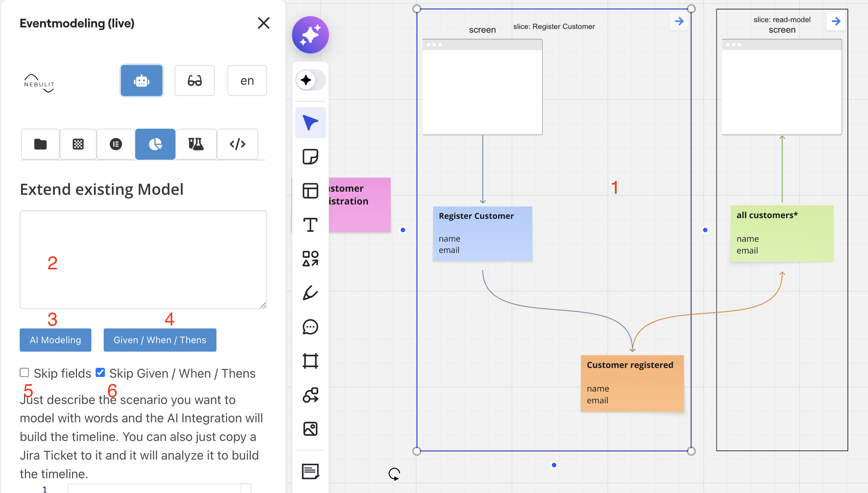Uncheck Skip Given / When / Thens
The image size is (868, 493).
pyautogui.click(x=100, y=373)
